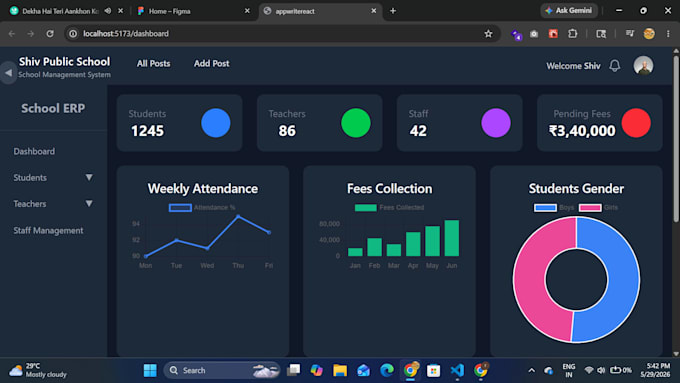Bookmark this page with the star
Image resolution: width=680 pixels, height=383 pixels.
(x=488, y=33)
